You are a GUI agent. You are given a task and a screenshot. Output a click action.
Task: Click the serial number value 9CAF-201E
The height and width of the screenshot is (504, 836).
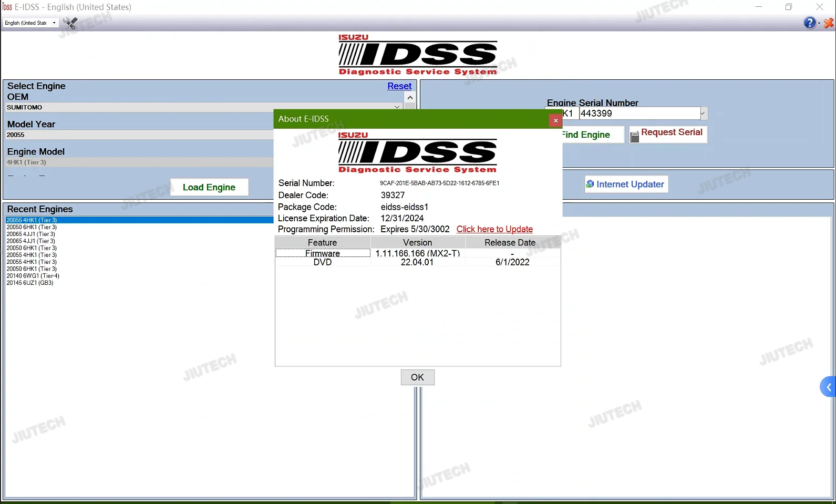click(x=440, y=183)
